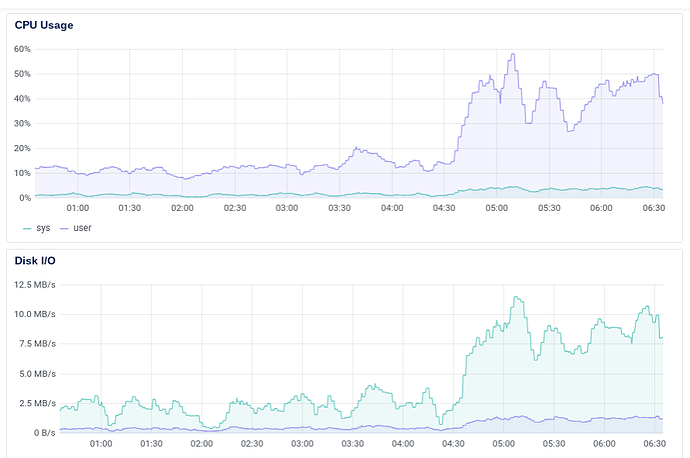Click the 0% label on CPU axis

(25, 198)
